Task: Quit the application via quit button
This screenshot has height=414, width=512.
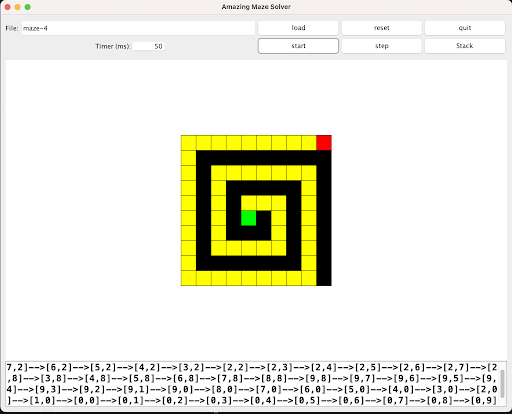Action: pos(465,28)
